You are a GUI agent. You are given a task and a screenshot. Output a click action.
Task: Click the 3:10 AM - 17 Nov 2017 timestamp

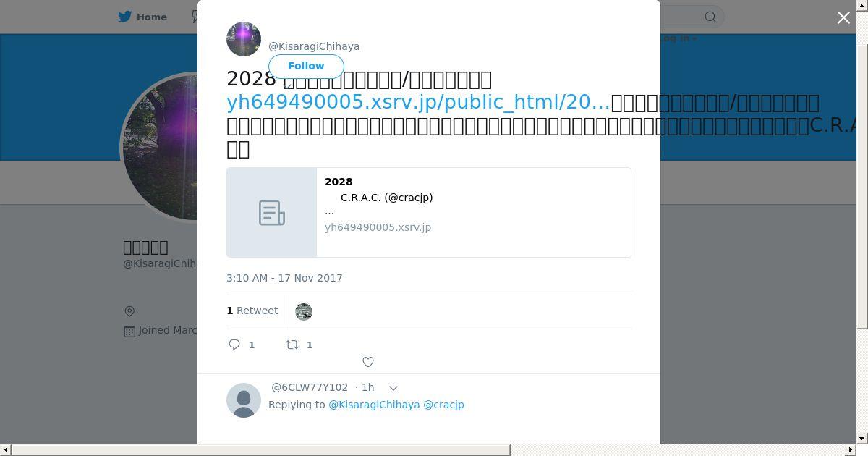point(284,278)
